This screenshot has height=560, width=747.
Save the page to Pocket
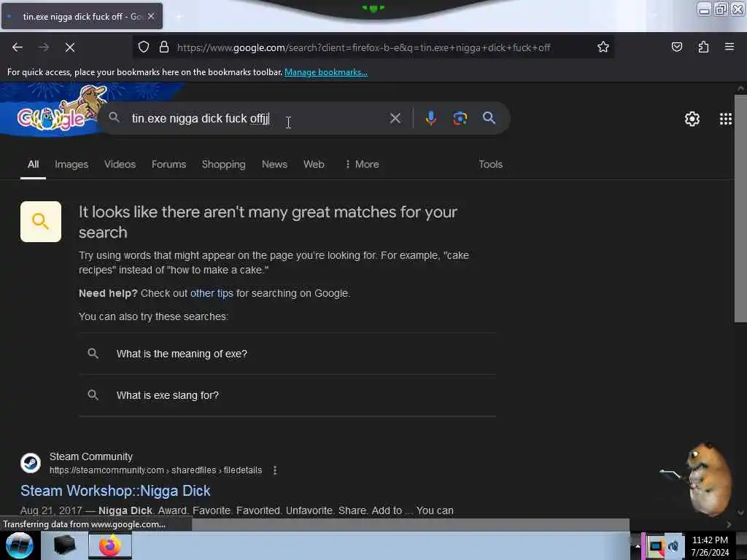[x=676, y=47]
